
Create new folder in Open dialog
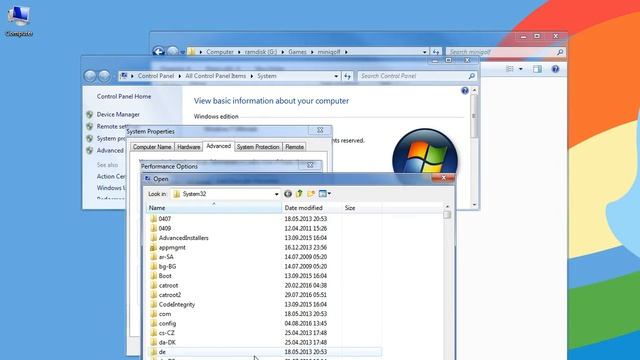pos(311,193)
